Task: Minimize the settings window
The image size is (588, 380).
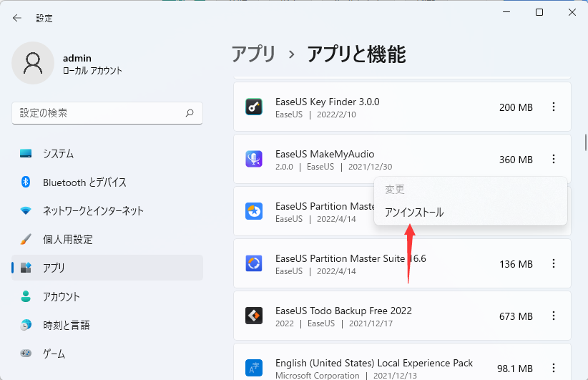Action: tap(506, 12)
